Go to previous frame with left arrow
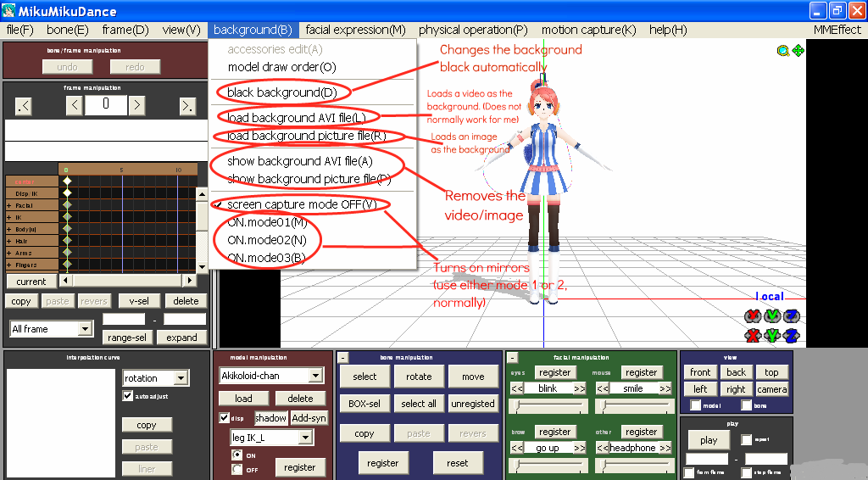Image resolution: width=868 pixels, height=480 pixels. click(x=75, y=105)
